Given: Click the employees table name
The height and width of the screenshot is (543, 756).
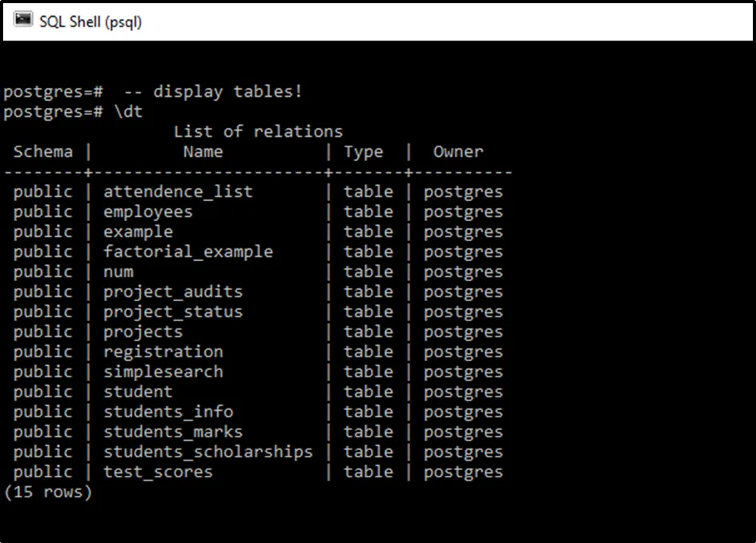Looking at the screenshot, I should coord(148,212).
